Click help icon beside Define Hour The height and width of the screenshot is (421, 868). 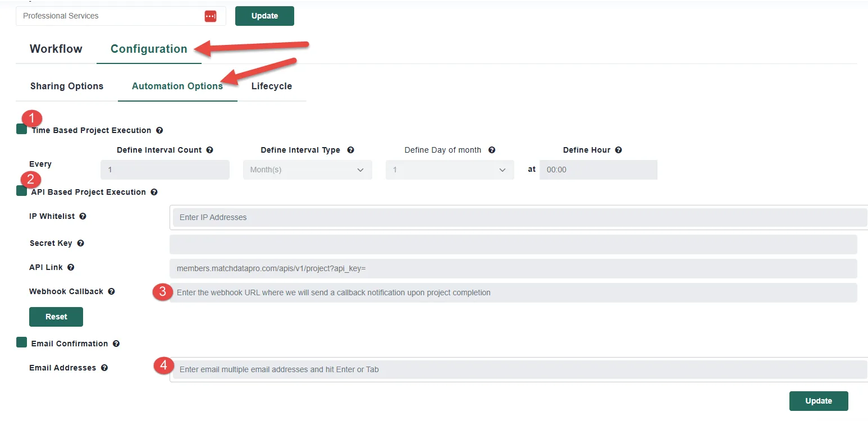618,150
